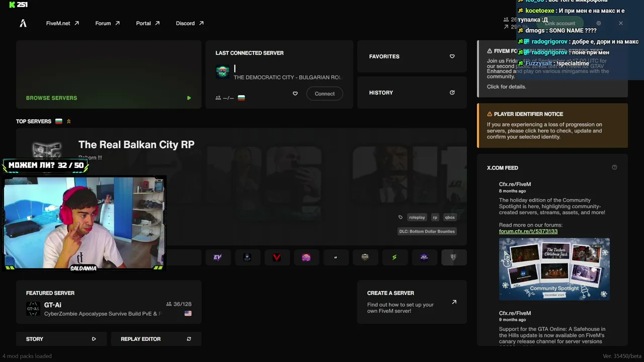This screenshot has width=644, height=362.
Task: Open the Favorites list
Action: [412, 56]
